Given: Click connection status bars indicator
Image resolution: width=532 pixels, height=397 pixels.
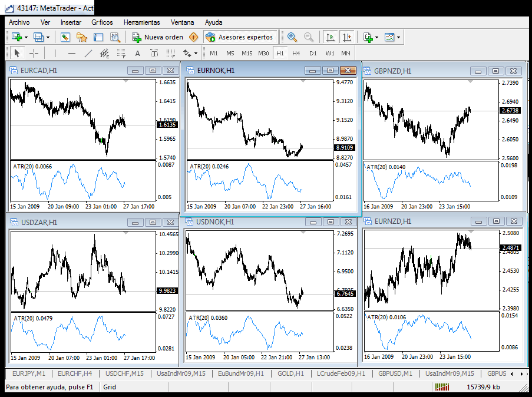Looking at the screenshot, I should pos(442,387).
